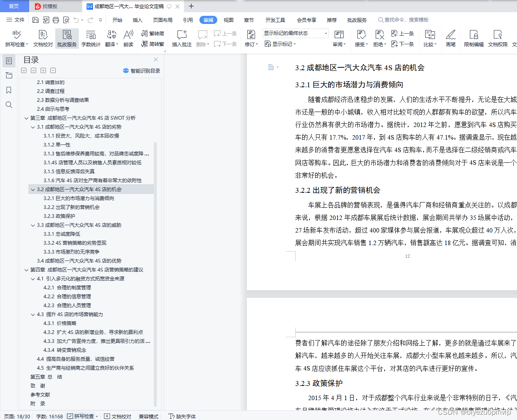Open 文档权限 document permissions

(498, 39)
